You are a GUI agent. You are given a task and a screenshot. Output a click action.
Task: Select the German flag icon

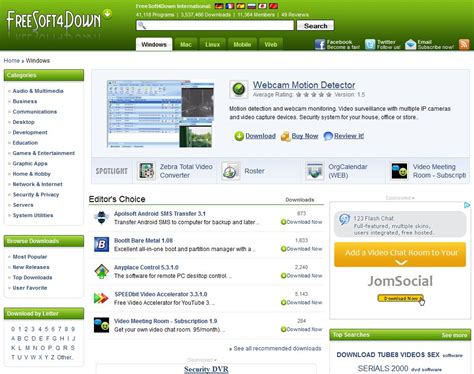click(x=219, y=6)
